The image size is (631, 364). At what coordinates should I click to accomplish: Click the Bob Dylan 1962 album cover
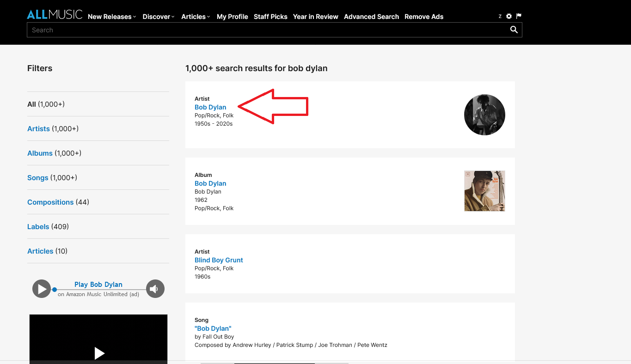484,191
